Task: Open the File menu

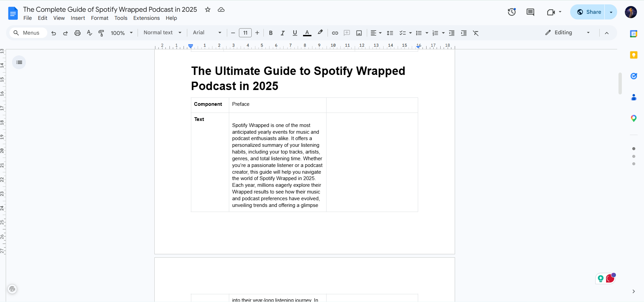Action: [x=28, y=18]
